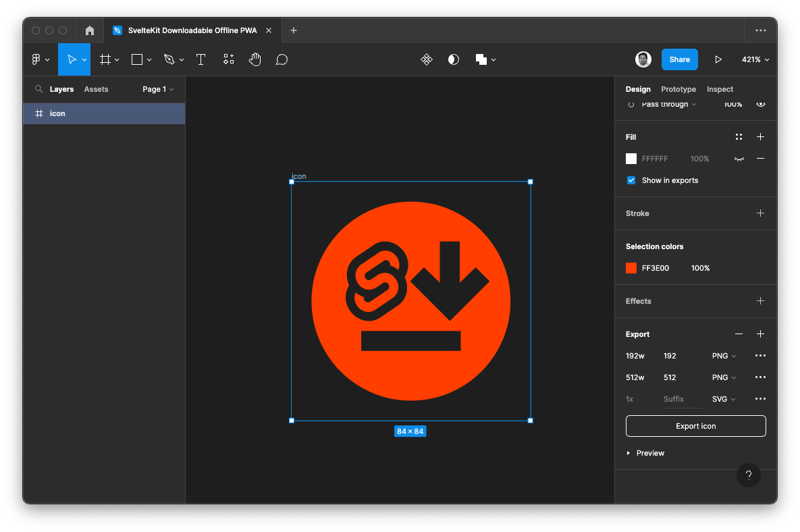Open the help question mark button
This screenshot has width=800, height=532.
tap(749, 475)
